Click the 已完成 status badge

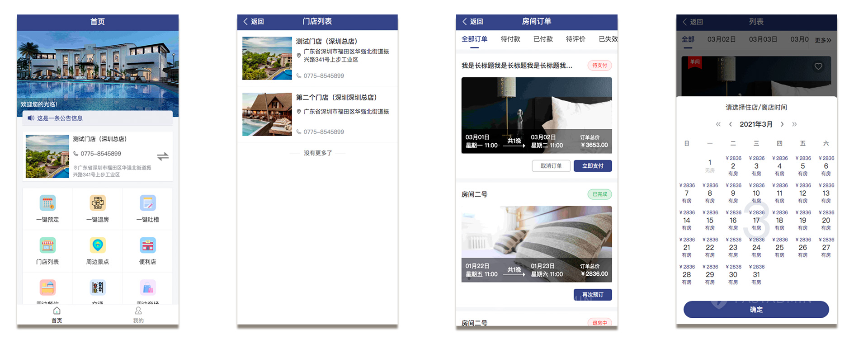pyautogui.click(x=600, y=194)
